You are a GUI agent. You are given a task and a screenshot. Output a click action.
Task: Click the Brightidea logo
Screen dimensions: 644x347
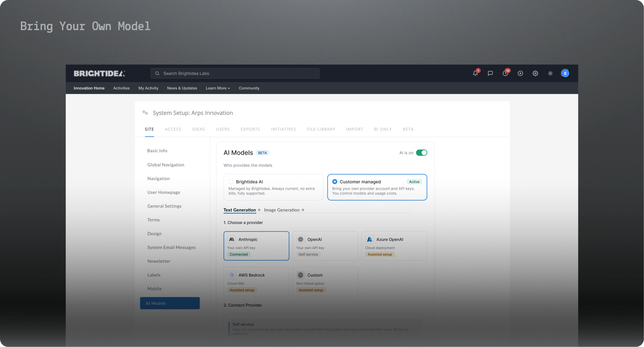pyautogui.click(x=99, y=74)
